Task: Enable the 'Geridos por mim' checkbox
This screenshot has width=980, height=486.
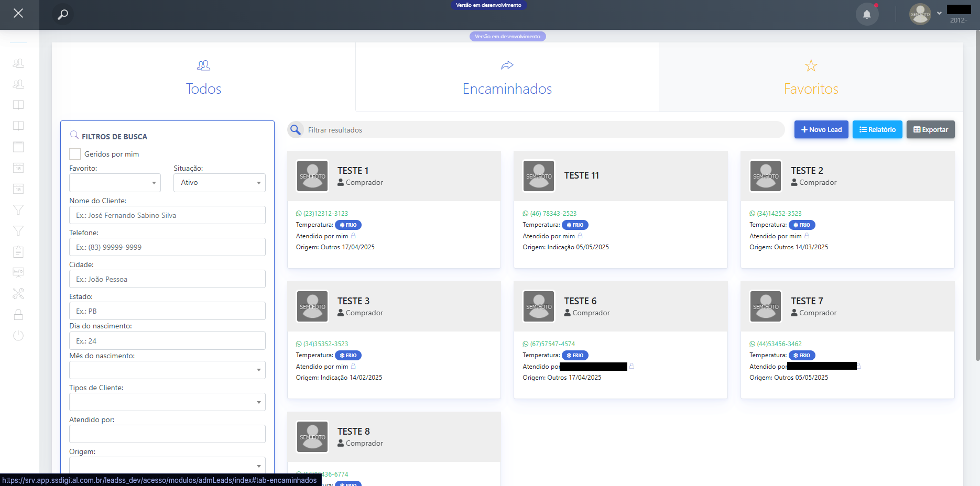Action: click(75, 154)
